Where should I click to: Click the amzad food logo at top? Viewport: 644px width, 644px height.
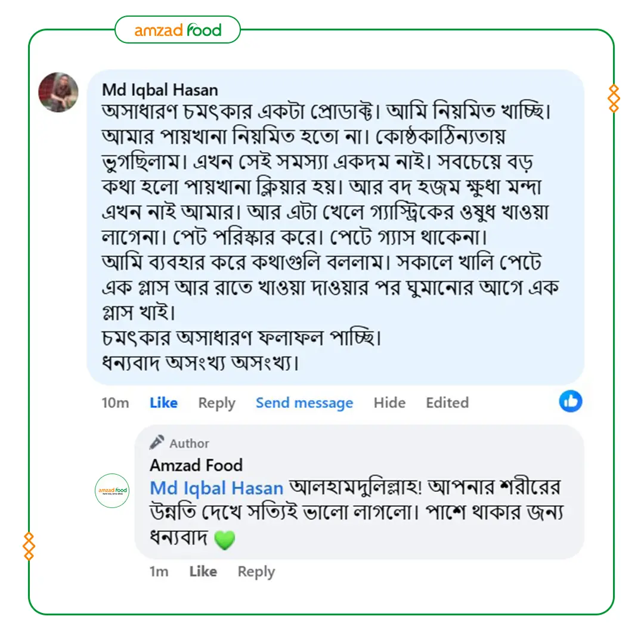click(x=178, y=30)
